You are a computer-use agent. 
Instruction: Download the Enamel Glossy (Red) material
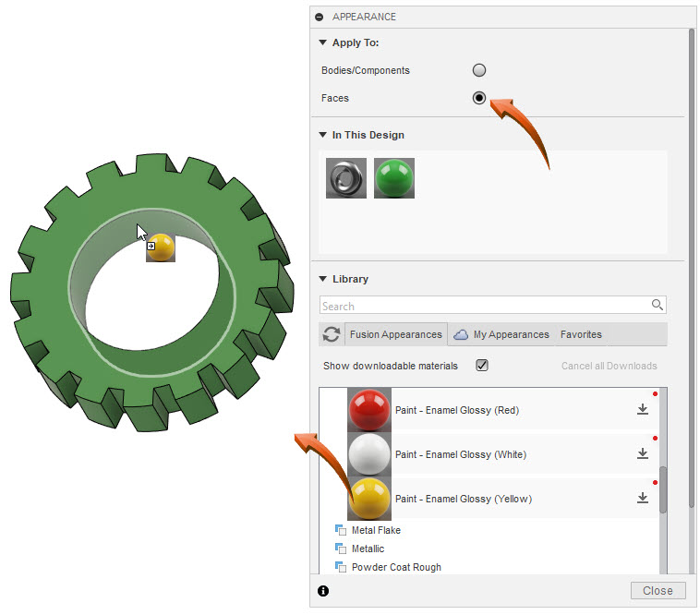[643, 410]
